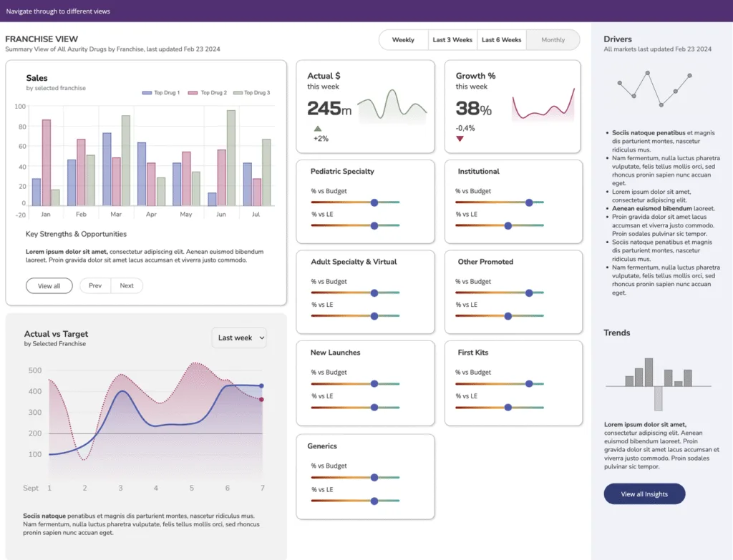
Task: Switch to the Last 3 Weeks tab
Action: (x=452, y=40)
